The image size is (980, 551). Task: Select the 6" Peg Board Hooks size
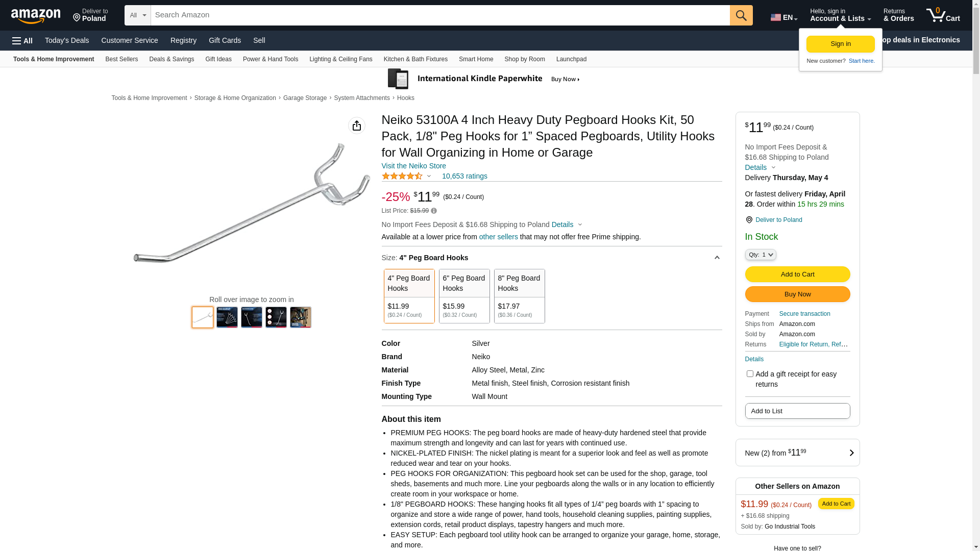[464, 296]
